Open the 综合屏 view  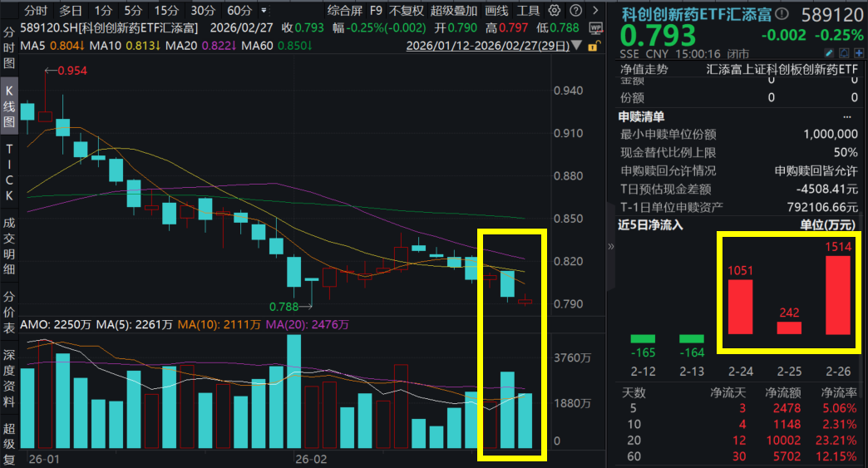click(344, 11)
